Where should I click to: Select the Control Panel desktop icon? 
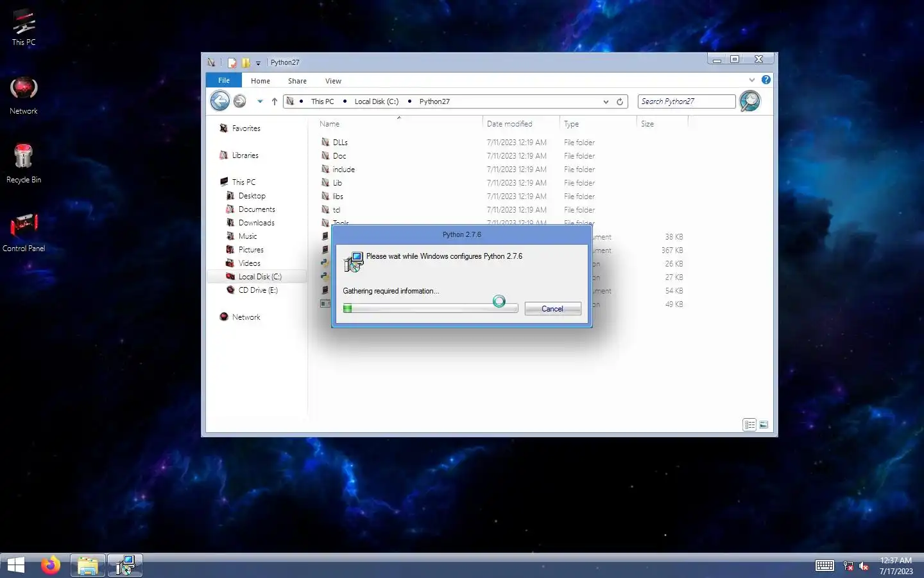(x=24, y=232)
